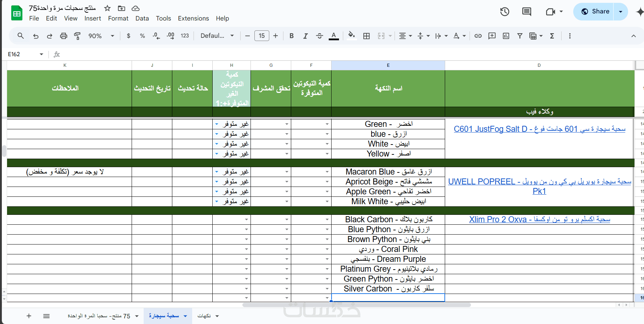Format selection as currency
This screenshot has width=644, height=324.
pos(128,36)
